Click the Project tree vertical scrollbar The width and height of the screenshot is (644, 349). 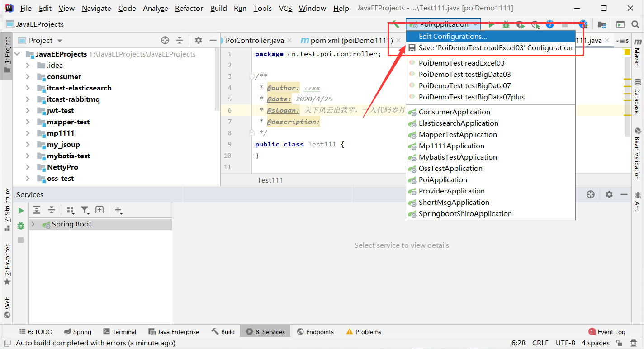(218, 80)
